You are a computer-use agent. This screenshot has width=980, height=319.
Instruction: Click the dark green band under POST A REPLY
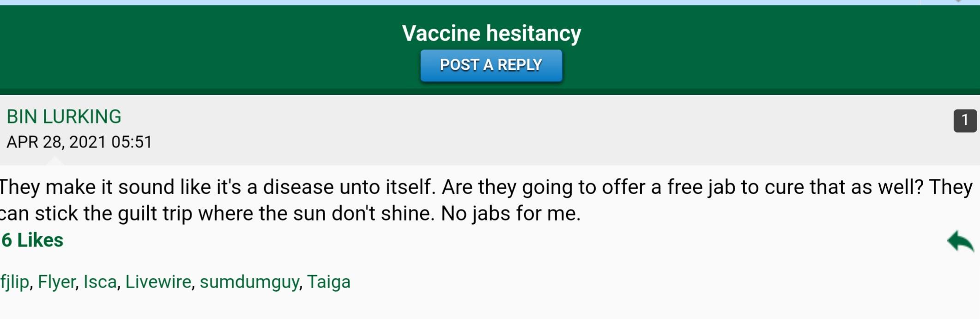[490, 92]
